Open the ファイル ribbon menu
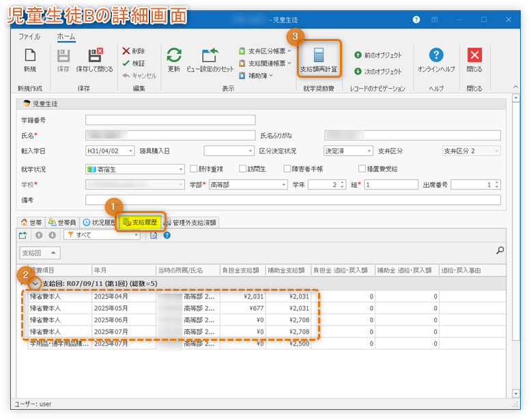Image resolution: width=531 pixels, height=420 pixels. 29,36
